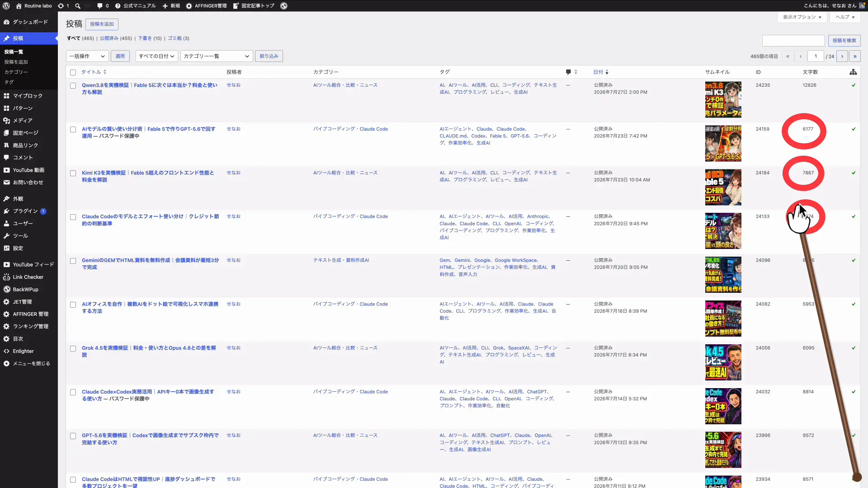The height and width of the screenshot is (488, 868).
Task: Click the 投稿を追加 button beside heading
Action: (102, 24)
